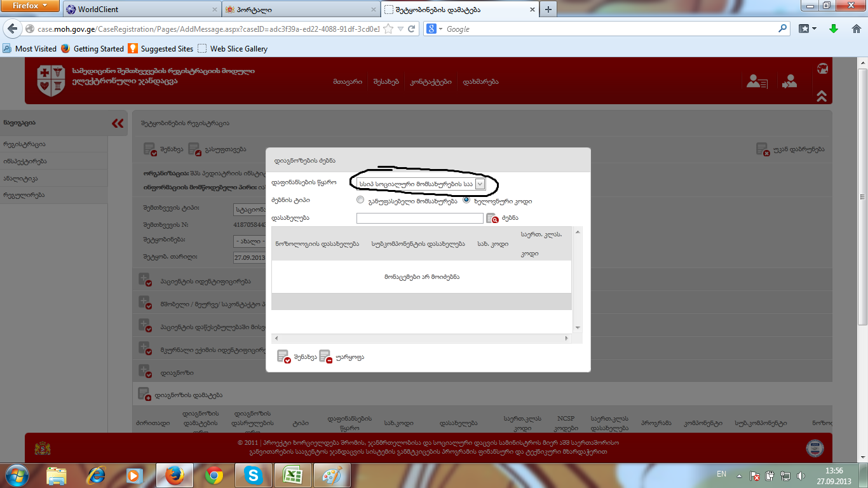This screenshot has width=868, height=488.
Task: Collapse the left navigation panel with double chevron
Action: tap(118, 123)
